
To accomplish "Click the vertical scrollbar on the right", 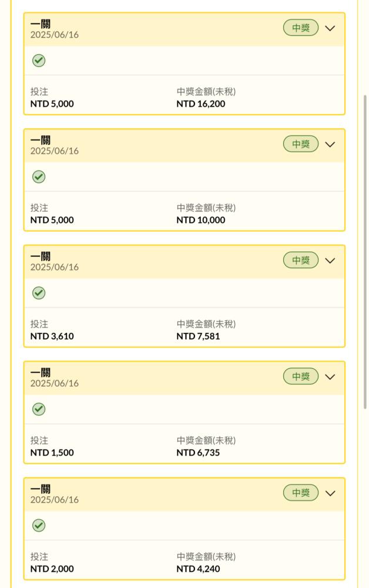I will click(x=365, y=252).
